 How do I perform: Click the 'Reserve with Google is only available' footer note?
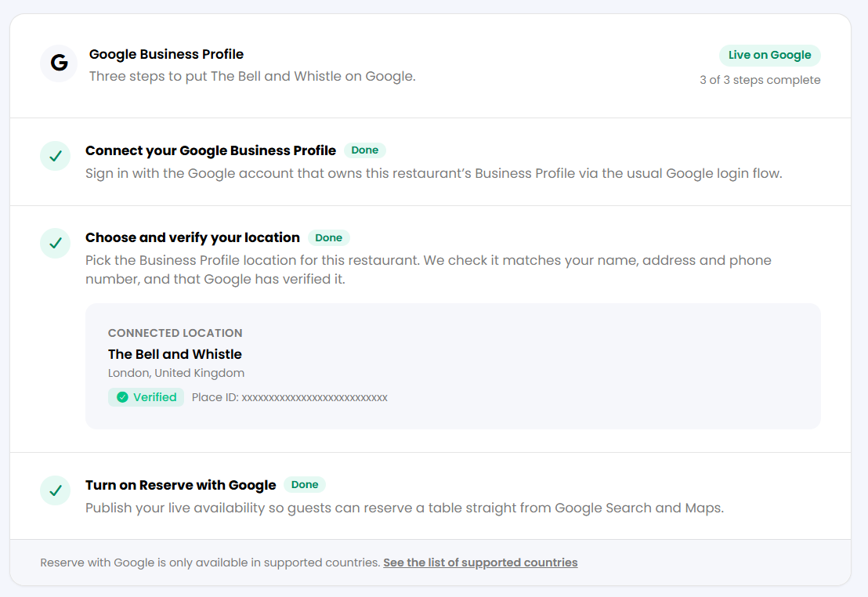[210, 563]
